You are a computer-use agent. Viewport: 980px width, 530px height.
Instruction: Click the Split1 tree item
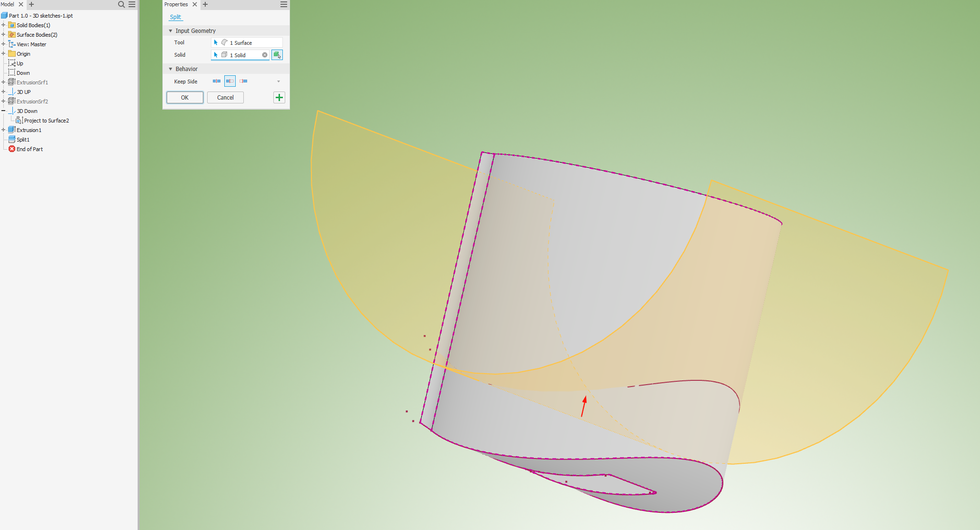point(24,139)
